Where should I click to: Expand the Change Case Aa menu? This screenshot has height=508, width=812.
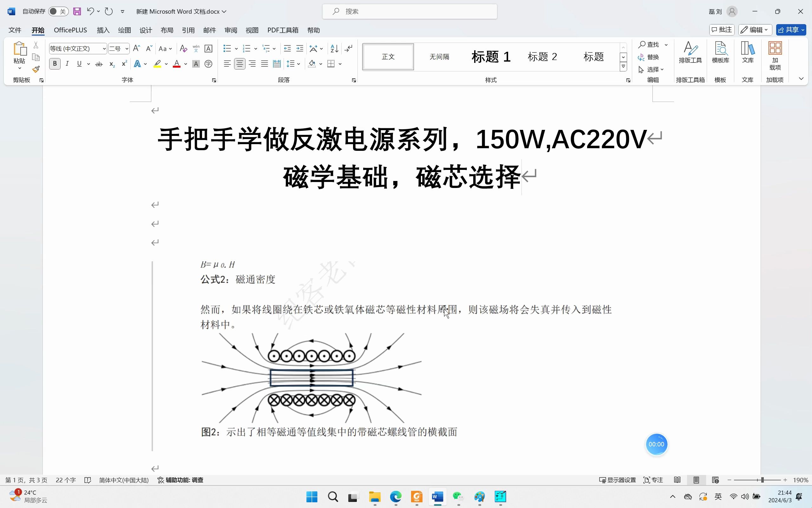coord(166,49)
